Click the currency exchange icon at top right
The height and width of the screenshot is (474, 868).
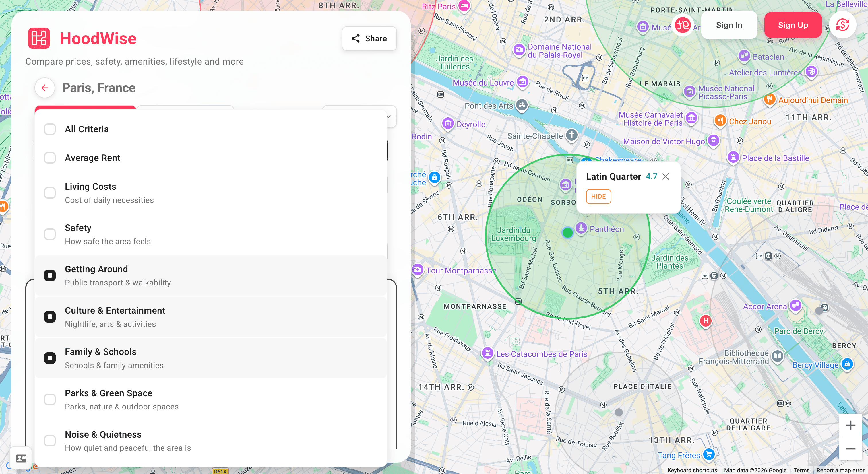click(842, 25)
